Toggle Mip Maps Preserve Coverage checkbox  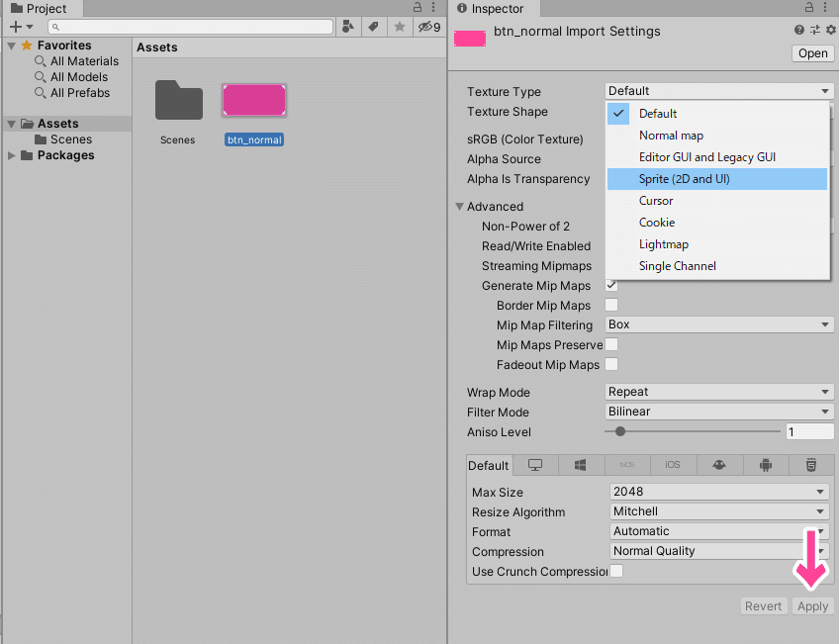point(611,344)
